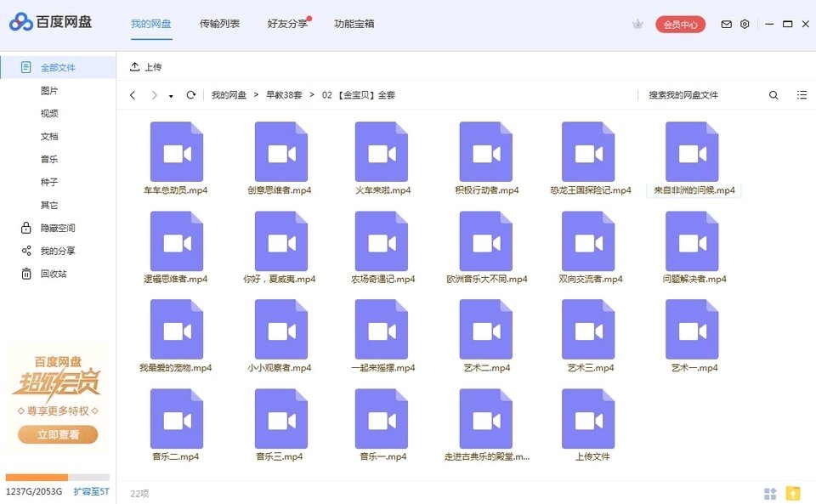Open 隐藏空间 lock item
Viewport: 816px width, 504px height.
[x=48, y=228]
